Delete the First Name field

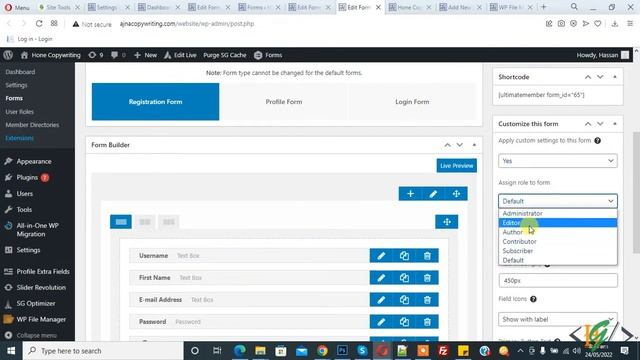click(x=427, y=278)
